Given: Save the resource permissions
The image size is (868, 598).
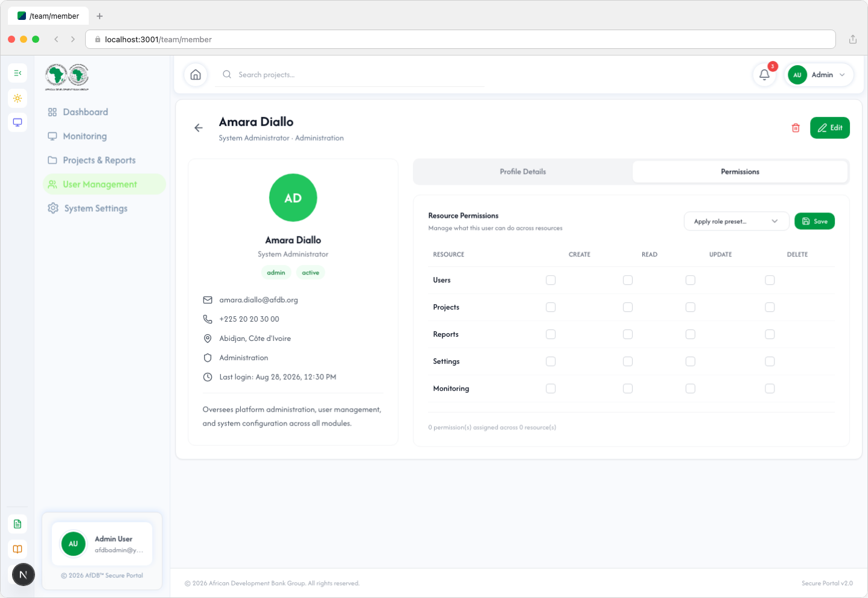Looking at the screenshot, I should pos(814,221).
